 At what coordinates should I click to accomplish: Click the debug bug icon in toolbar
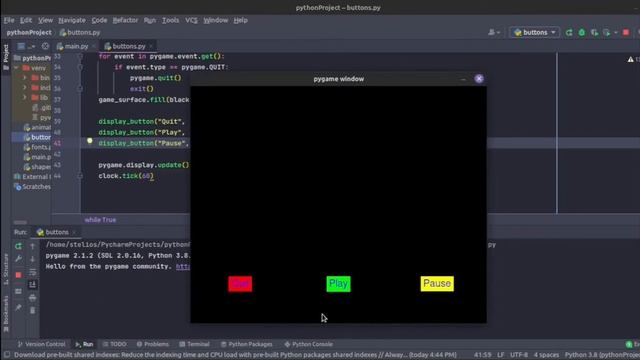[x=582, y=32]
